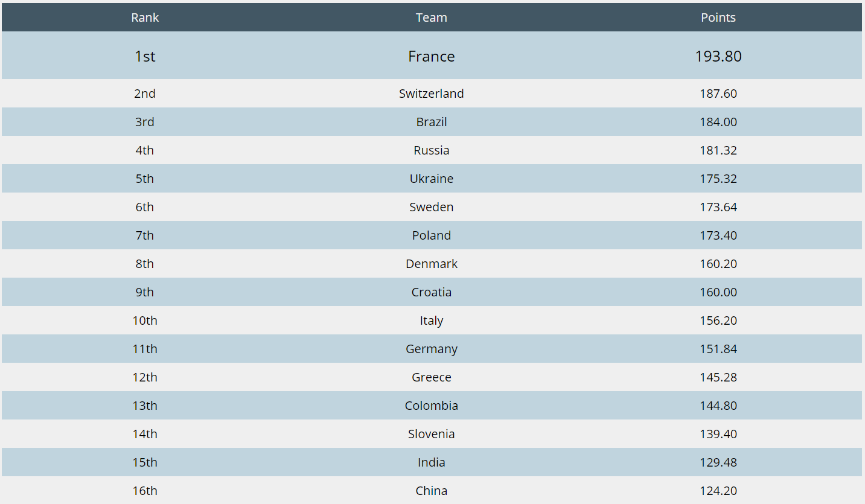Viewport: 865px width, 504px height.
Task: Click the Germany team name
Action: coord(432,349)
